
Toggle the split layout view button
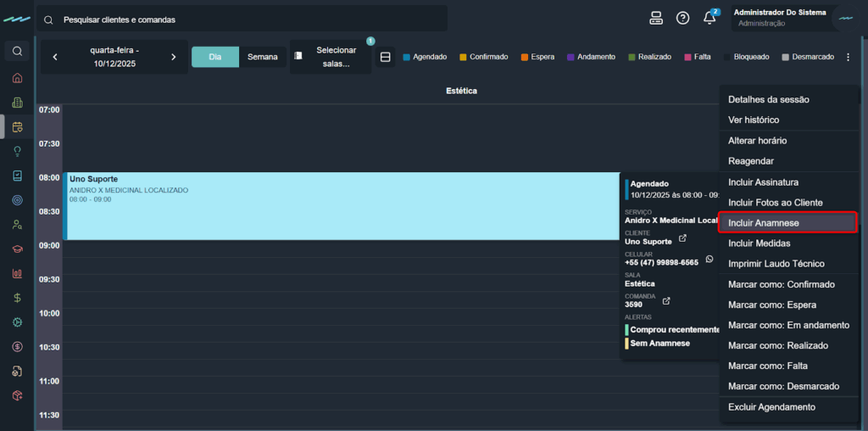point(385,57)
